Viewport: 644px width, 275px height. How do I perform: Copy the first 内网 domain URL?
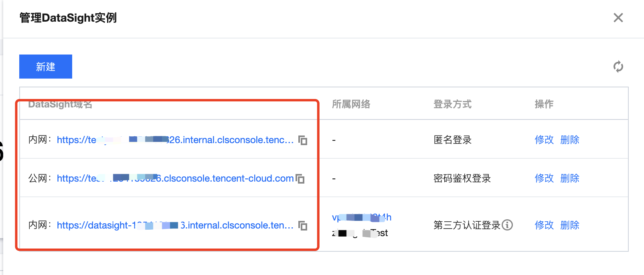coord(303,140)
